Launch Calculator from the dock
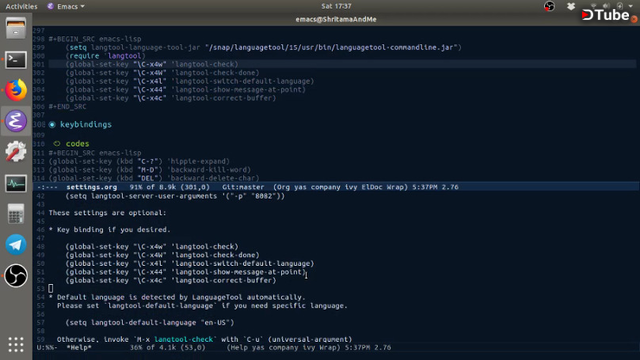The height and width of the screenshot is (360, 640). coord(16,214)
